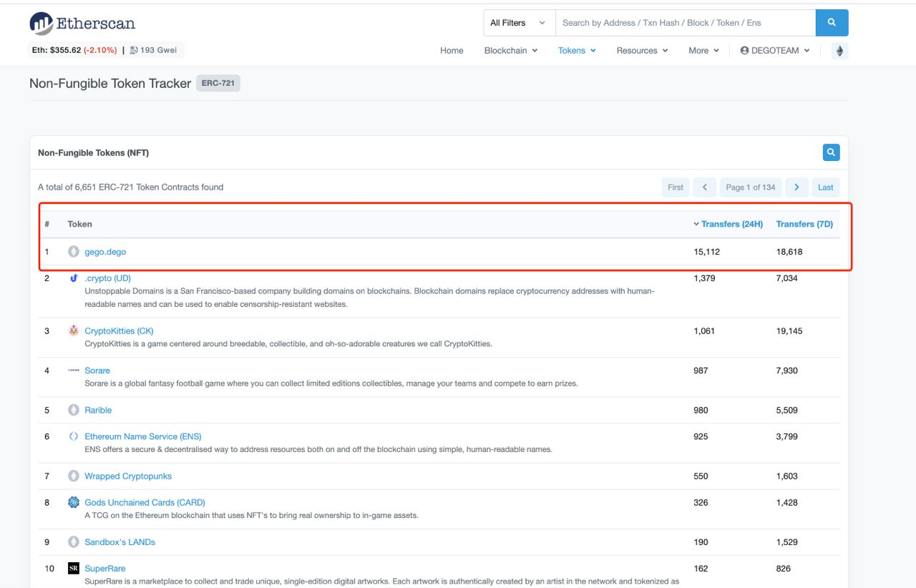Screen dimensions: 916x588
Task: Sort by Transfers (7D) column
Action: (x=804, y=224)
